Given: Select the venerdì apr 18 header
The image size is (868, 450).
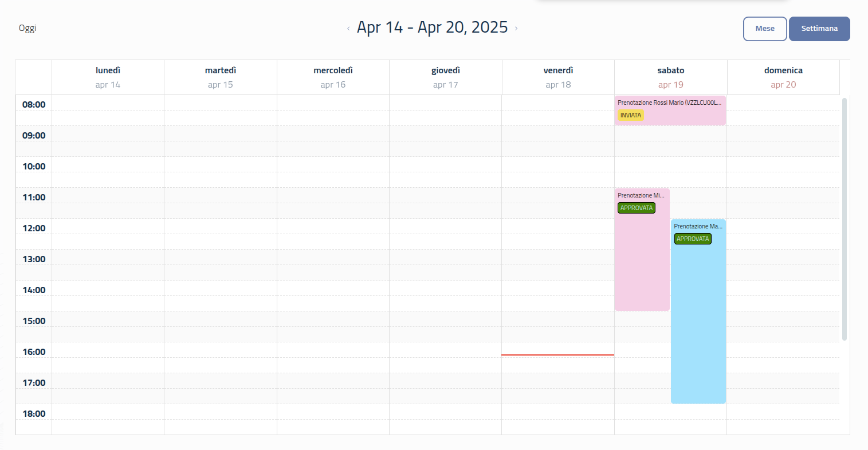Looking at the screenshot, I should coord(558,77).
